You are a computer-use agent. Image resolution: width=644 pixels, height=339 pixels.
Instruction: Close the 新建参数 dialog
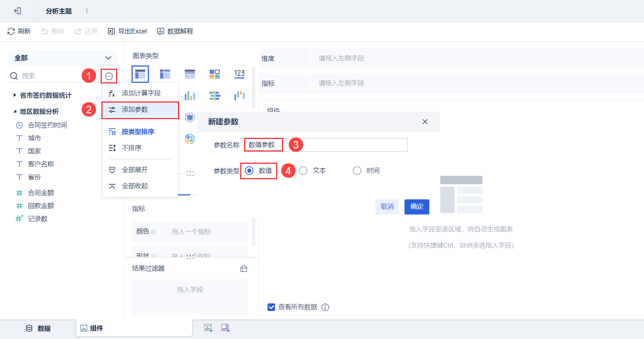tap(425, 122)
